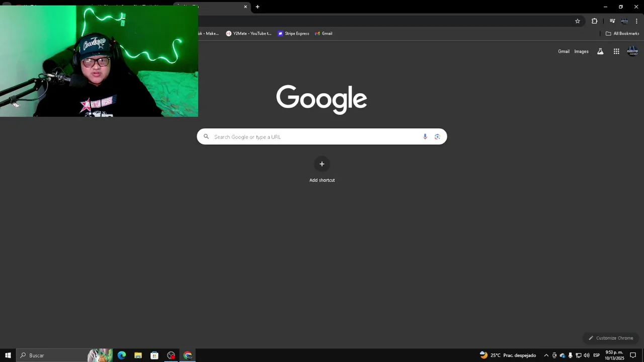Launch Microsoft Edge from taskbar
Viewport: 644px width, 362px height.
click(x=122, y=355)
